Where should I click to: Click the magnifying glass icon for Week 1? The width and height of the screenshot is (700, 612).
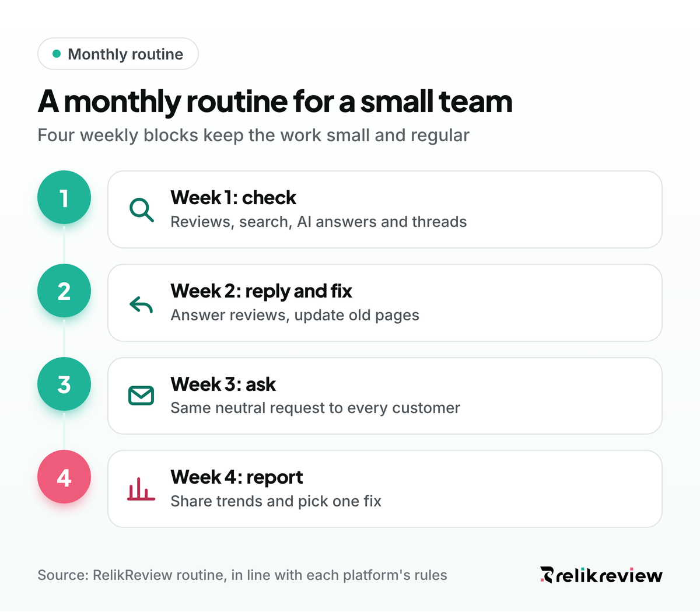(x=141, y=209)
